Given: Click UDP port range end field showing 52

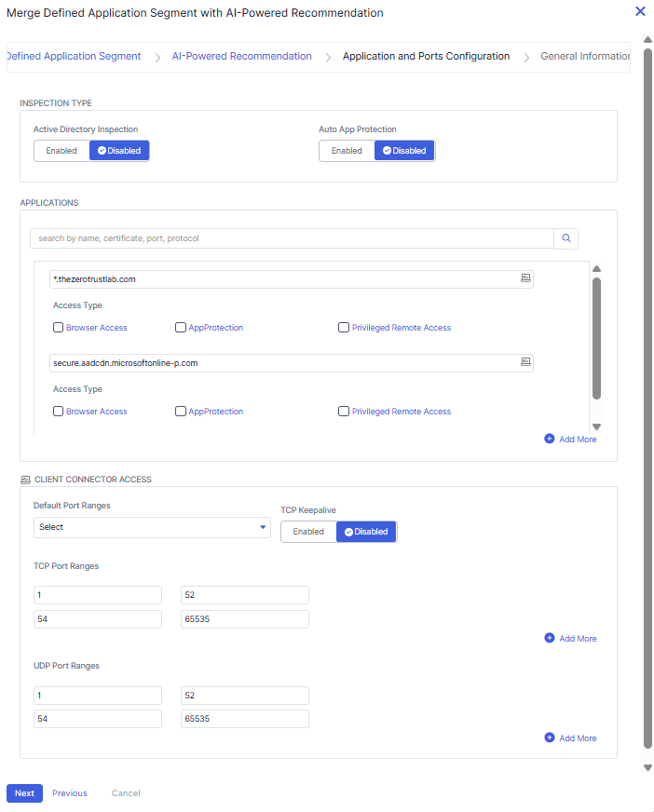Looking at the screenshot, I should [x=245, y=696].
